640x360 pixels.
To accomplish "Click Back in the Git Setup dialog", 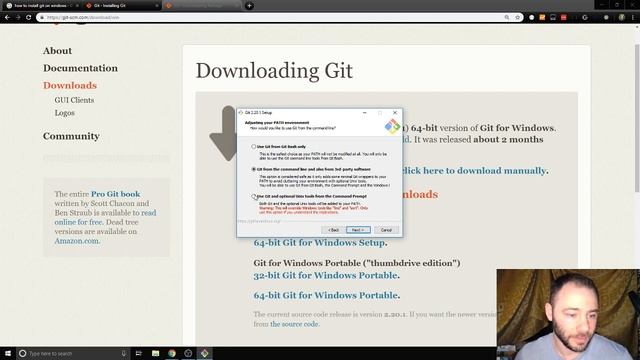I will coord(333,230).
